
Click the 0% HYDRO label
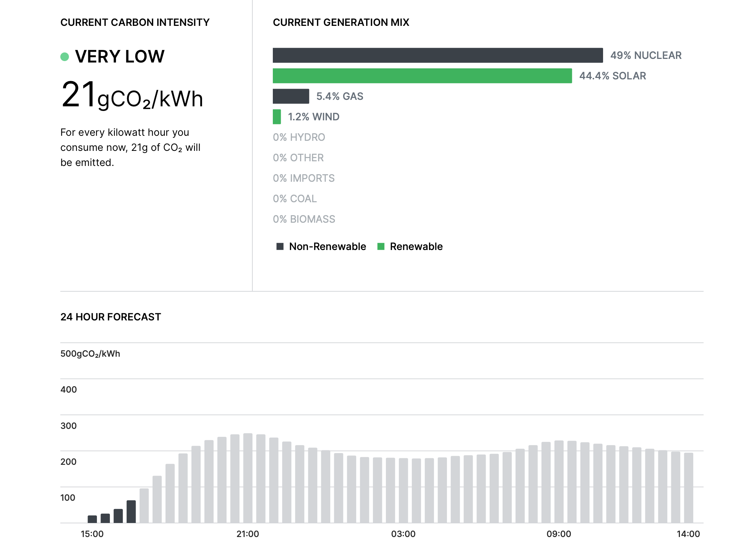tap(299, 137)
